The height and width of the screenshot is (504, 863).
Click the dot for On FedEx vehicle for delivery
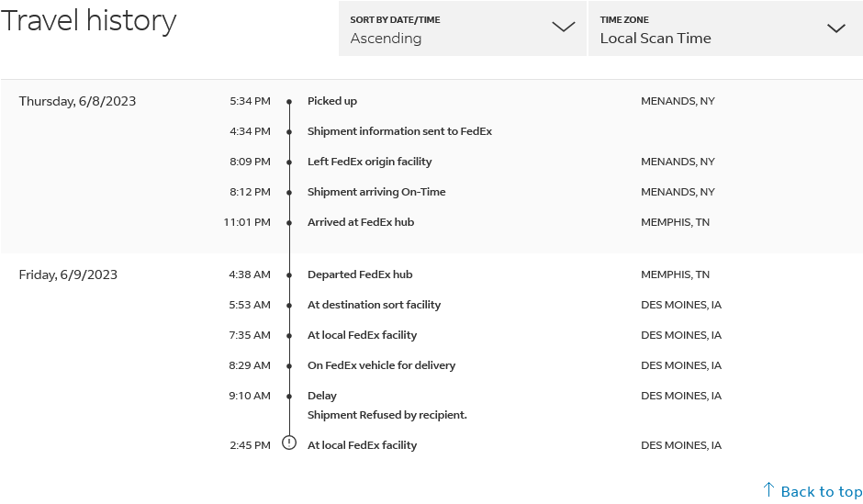tap(289, 366)
